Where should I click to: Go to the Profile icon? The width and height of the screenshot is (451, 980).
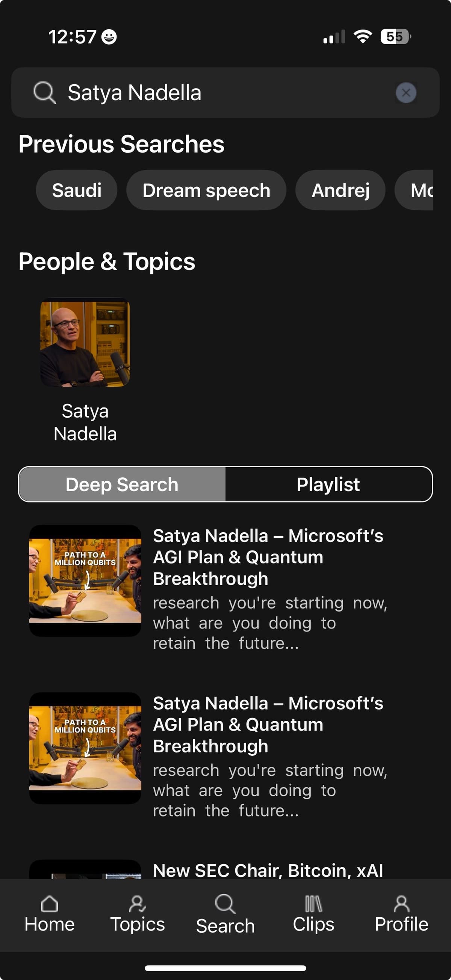coord(401,904)
